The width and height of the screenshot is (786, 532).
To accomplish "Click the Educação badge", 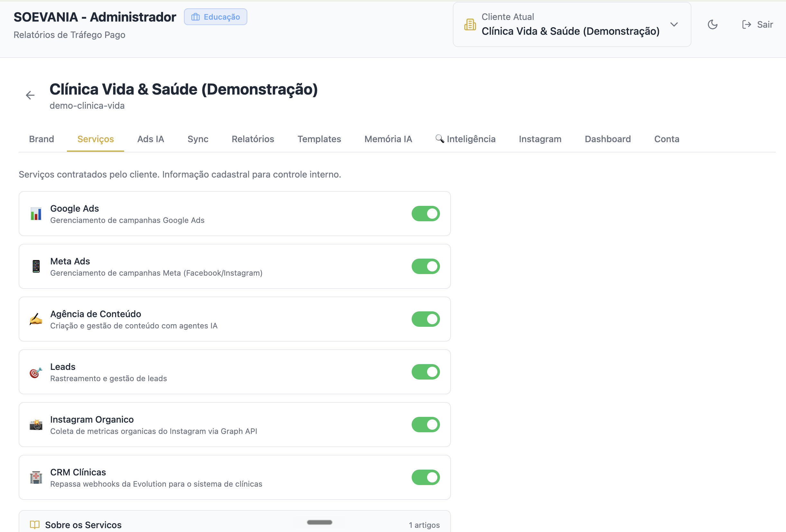I will 215,17.
